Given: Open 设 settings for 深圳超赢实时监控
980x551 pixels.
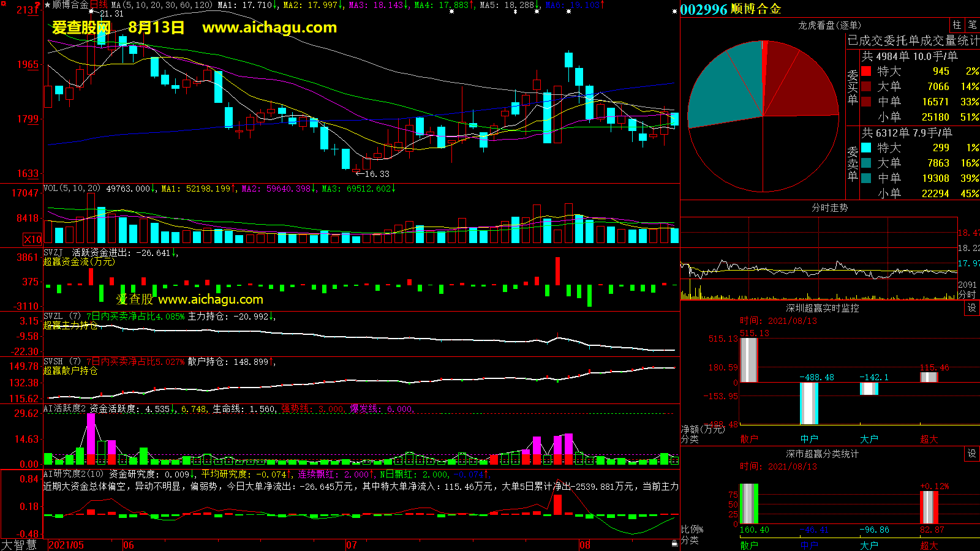Looking at the screenshot, I should tap(971, 308).
